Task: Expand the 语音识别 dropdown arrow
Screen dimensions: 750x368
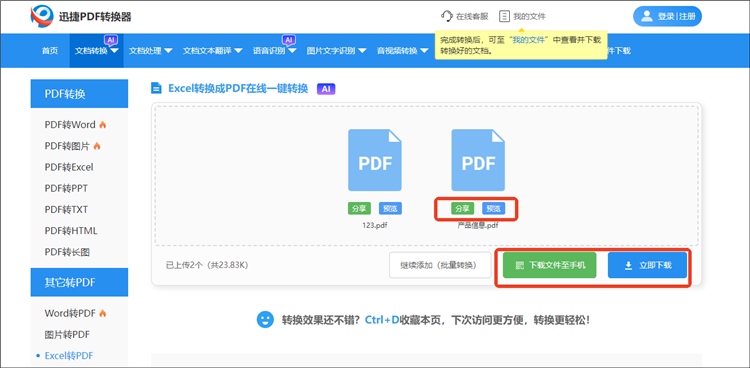Action: 292,51
